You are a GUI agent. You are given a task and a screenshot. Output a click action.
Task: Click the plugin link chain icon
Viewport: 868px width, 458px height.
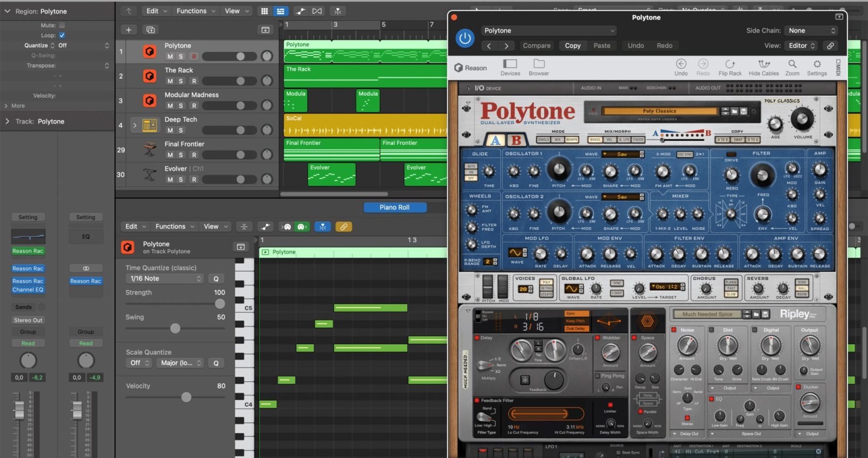click(830, 46)
